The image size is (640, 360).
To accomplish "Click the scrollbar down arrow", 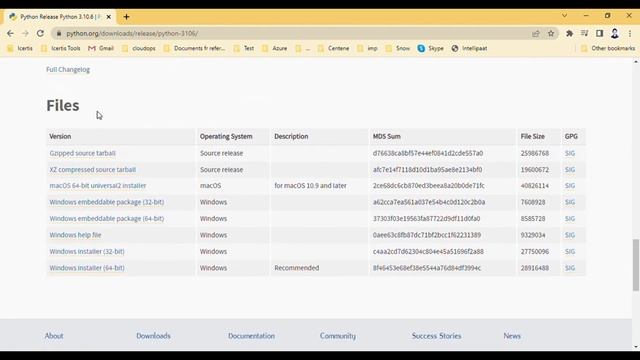I will (x=636, y=347).
